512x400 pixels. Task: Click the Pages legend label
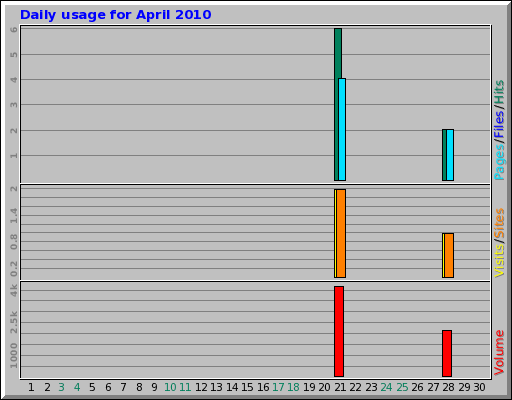pos(499,162)
